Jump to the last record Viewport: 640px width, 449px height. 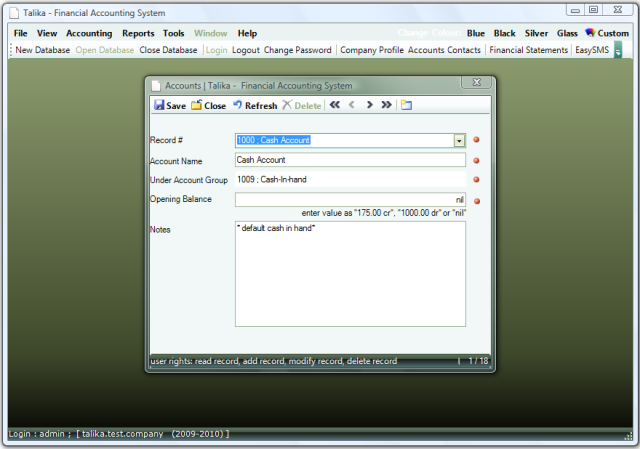[386, 105]
